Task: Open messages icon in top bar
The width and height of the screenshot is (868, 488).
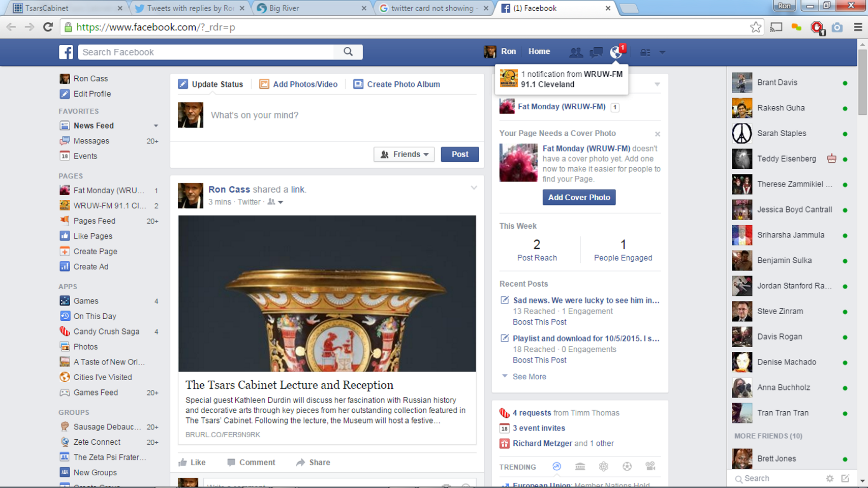Action: pyautogui.click(x=596, y=52)
